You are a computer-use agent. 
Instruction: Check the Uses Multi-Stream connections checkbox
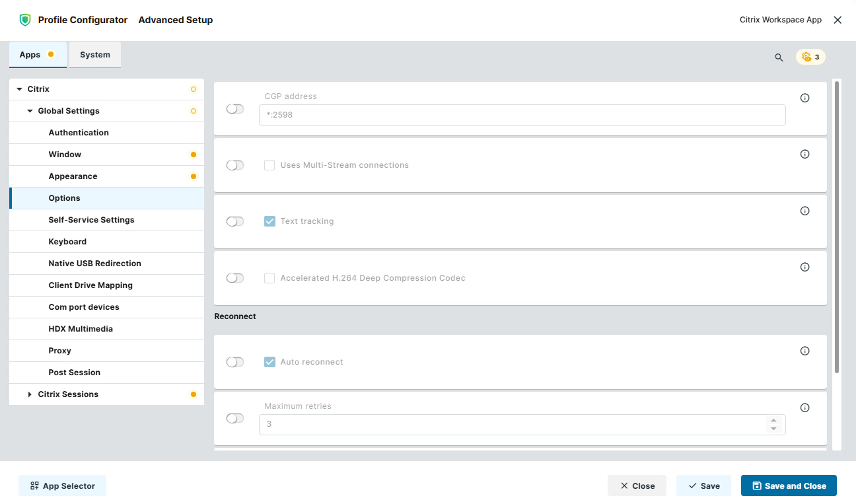269,165
